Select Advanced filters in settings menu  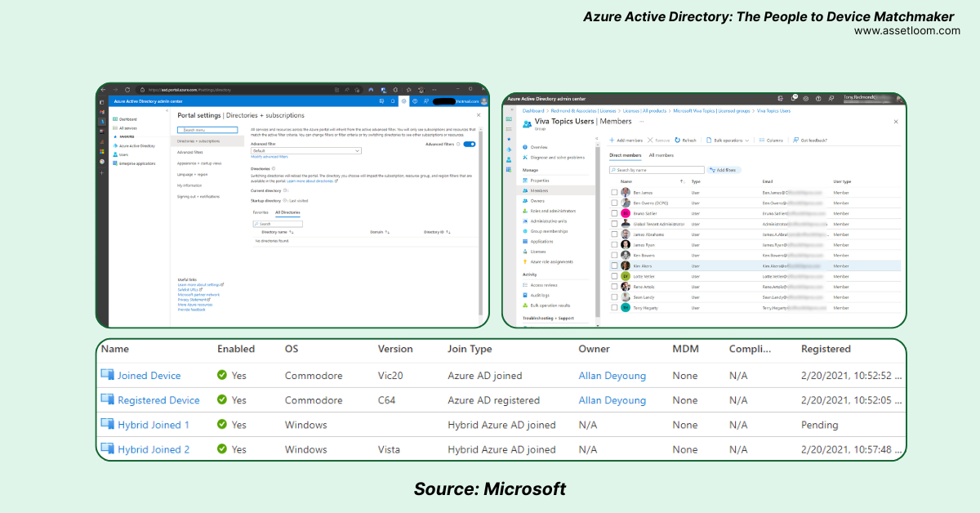tap(190, 152)
